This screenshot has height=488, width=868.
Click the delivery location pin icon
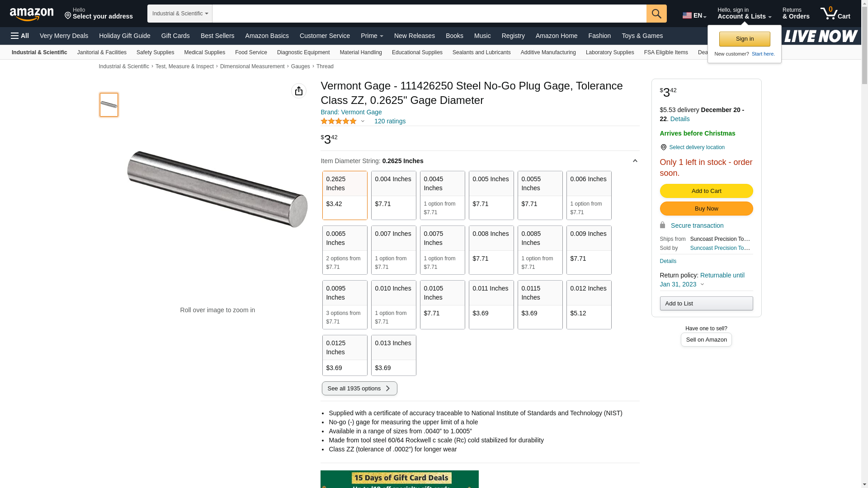(663, 147)
